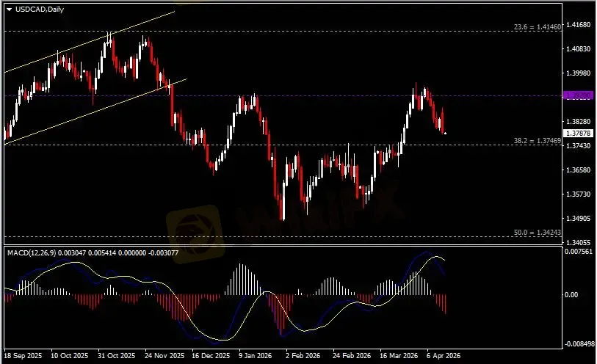Click the USDCAD,Daily chart title
Viewport: 597px width, 364px height.
pos(40,10)
